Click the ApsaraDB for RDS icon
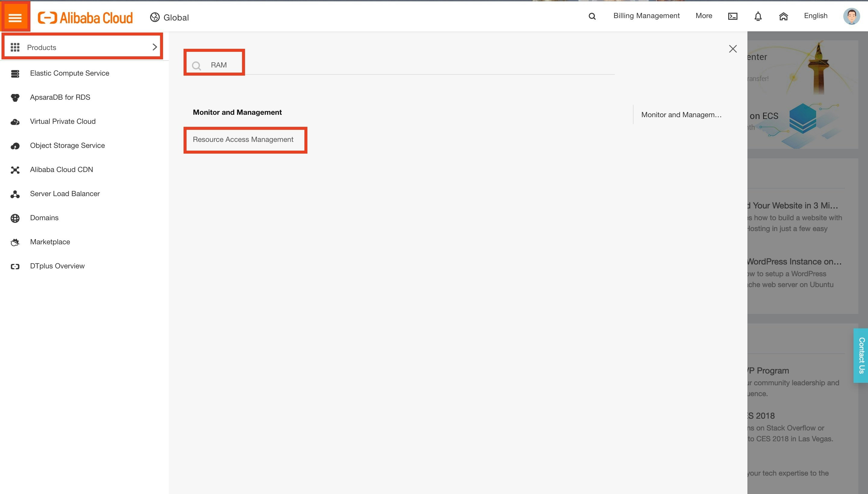868x494 pixels. [15, 98]
